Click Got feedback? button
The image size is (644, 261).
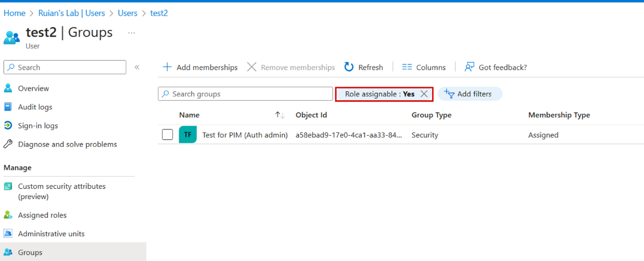point(496,67)
